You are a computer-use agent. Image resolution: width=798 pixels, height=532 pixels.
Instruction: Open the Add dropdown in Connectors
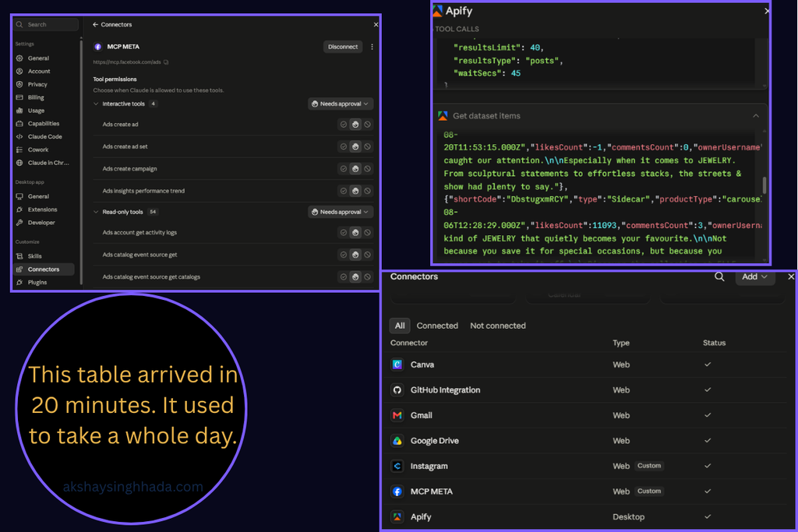[754, 277]
